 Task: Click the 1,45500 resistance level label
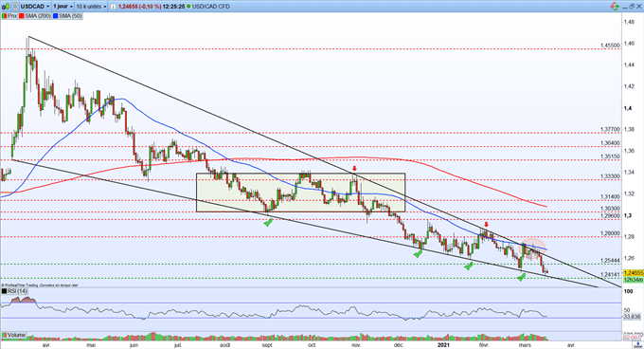point(610,46)
